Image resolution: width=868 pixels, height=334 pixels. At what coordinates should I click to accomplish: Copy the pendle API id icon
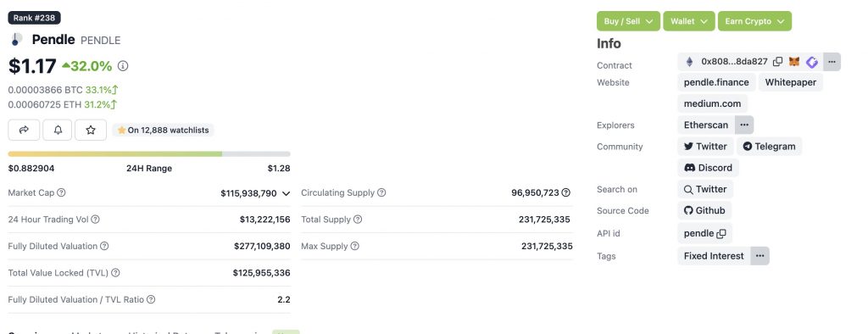721,234
